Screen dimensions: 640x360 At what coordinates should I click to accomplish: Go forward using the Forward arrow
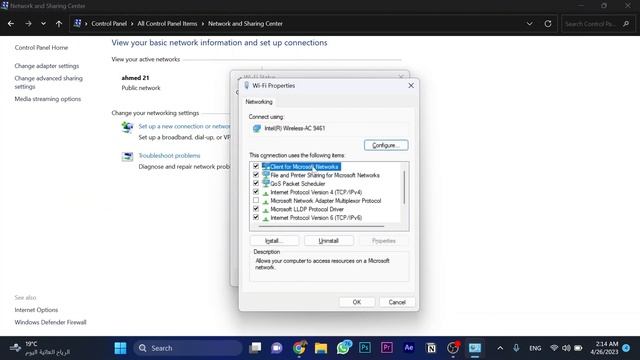(x=28, y=24)
